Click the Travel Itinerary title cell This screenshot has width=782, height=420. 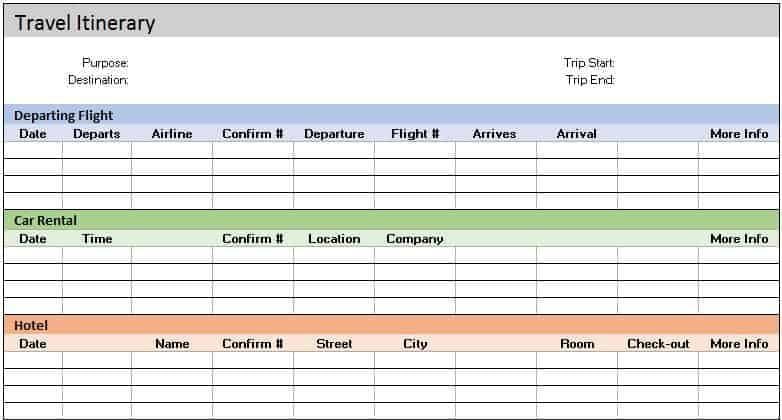pos(85,23)
